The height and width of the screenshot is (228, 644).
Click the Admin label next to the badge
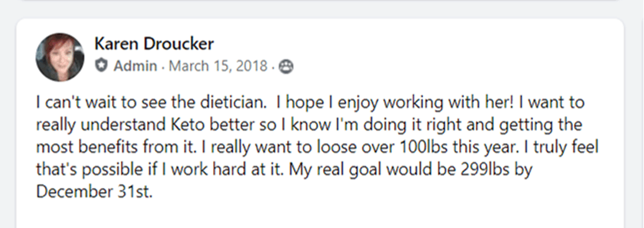(x=135, y=66)
